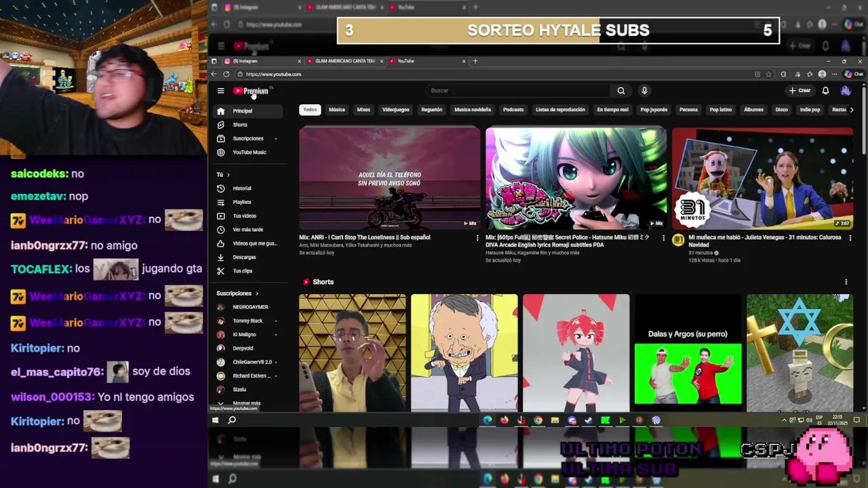Click the YouTube Premium logo
868x488 pixels.
252,91
